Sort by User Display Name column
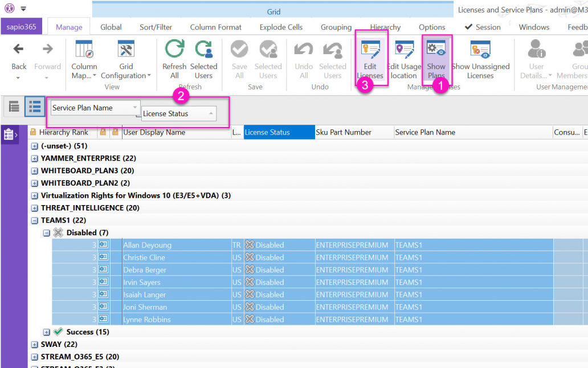 point(177,132)
